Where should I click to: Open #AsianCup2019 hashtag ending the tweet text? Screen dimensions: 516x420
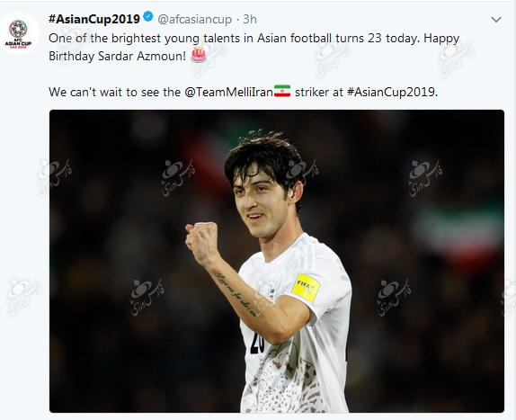391,92
